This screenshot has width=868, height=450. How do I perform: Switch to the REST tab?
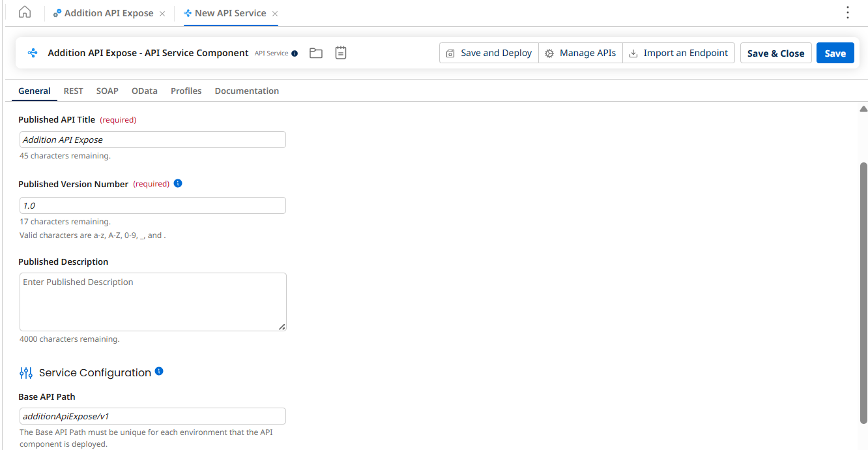(x=73, y=91)
